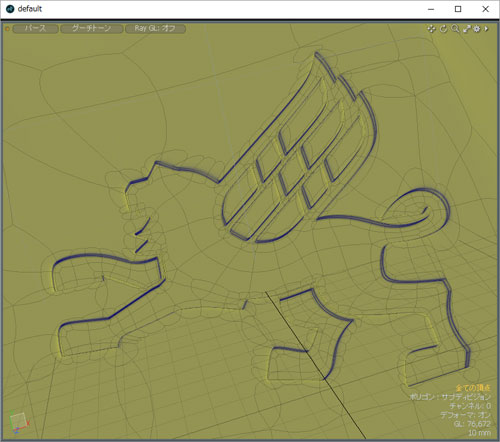Open the グーチトーン shading style dropdown
Image resolution: width=500 pixels, height=442 pixels.
point(91,29)
